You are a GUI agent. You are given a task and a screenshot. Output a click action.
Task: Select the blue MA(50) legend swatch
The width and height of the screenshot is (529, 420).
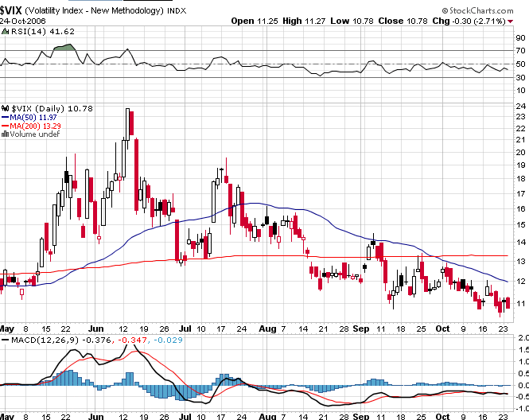pyautogui.click(x=4, y=117)
